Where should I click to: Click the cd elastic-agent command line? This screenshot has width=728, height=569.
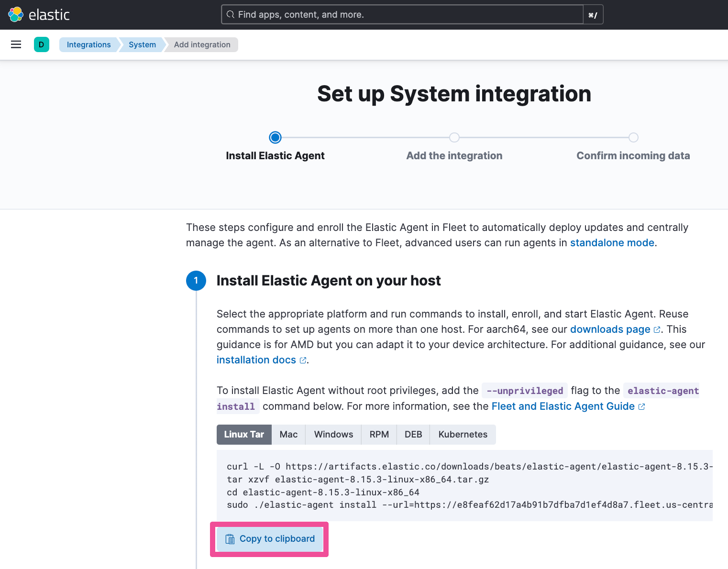323,492
